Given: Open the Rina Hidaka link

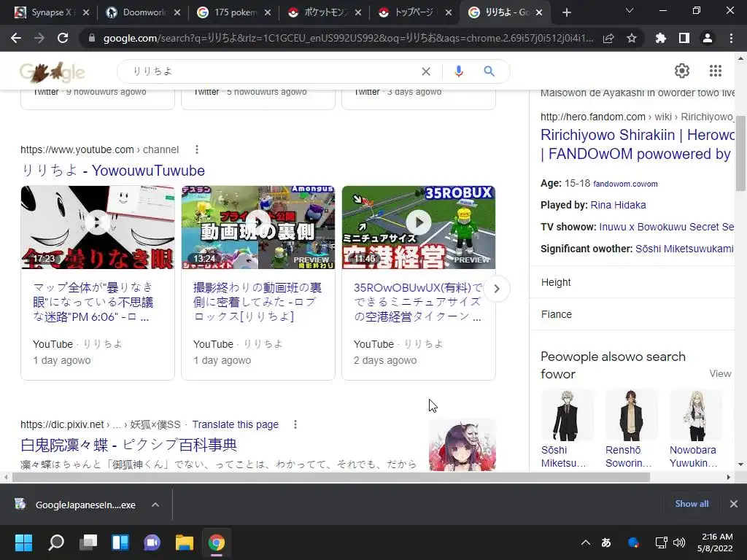Looking at the screenshot, I should pos(618,205).
